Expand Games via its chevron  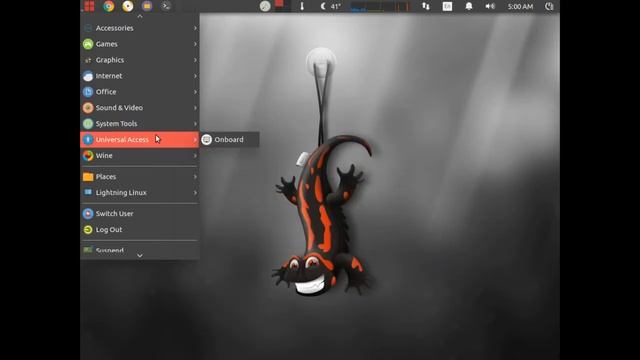[x=195, y=44]
